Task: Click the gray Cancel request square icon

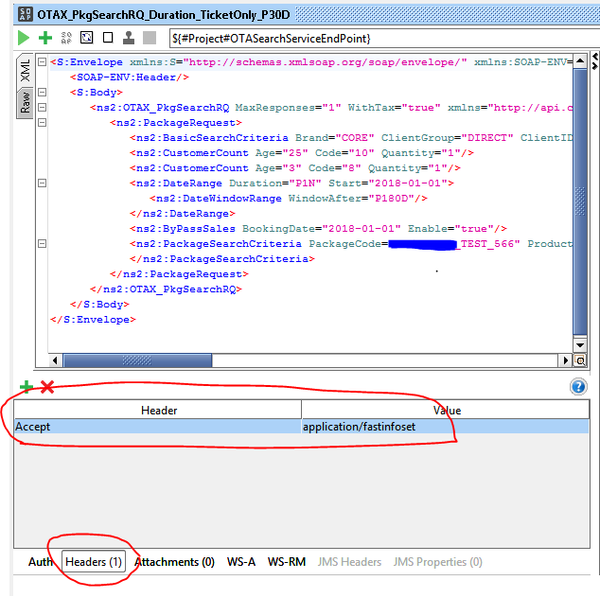Action: [x=149, y=37]
